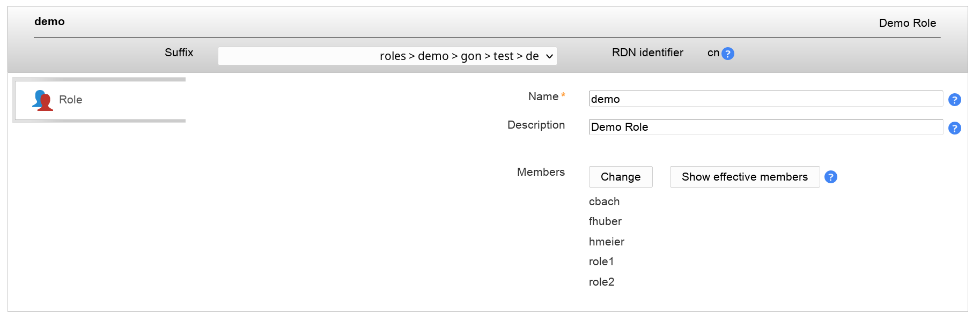The image size is (980, 321).
Task: Click Show effective members
Action: pos(744,177)
